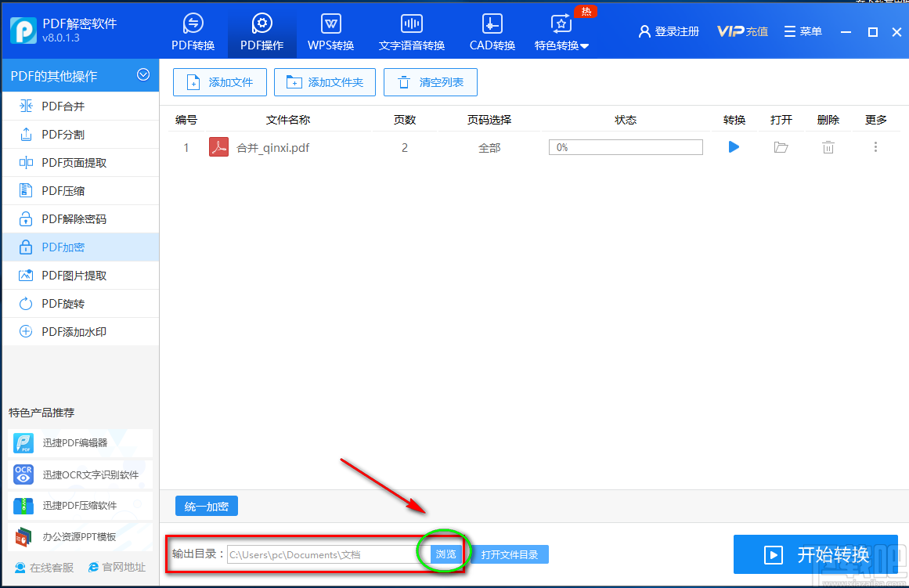This screenshot has width=909, height=588.
Task: Choose PDF添加水印 in the sidebar
Action: coord(81,332)
